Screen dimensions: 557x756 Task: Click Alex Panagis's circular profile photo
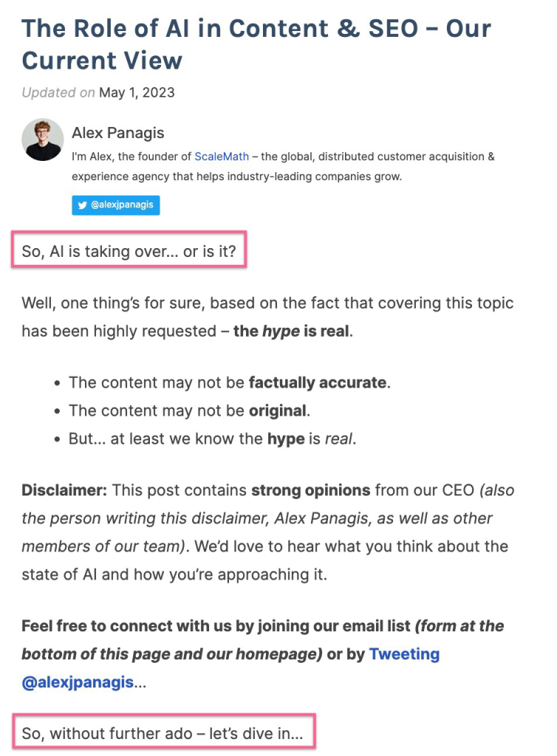point(42,139)
